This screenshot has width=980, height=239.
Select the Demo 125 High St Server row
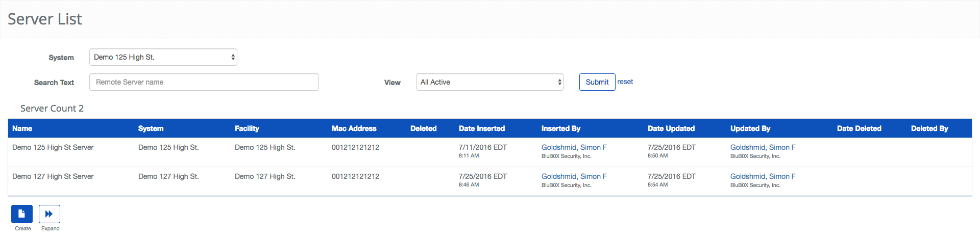(x=53, y=148)
